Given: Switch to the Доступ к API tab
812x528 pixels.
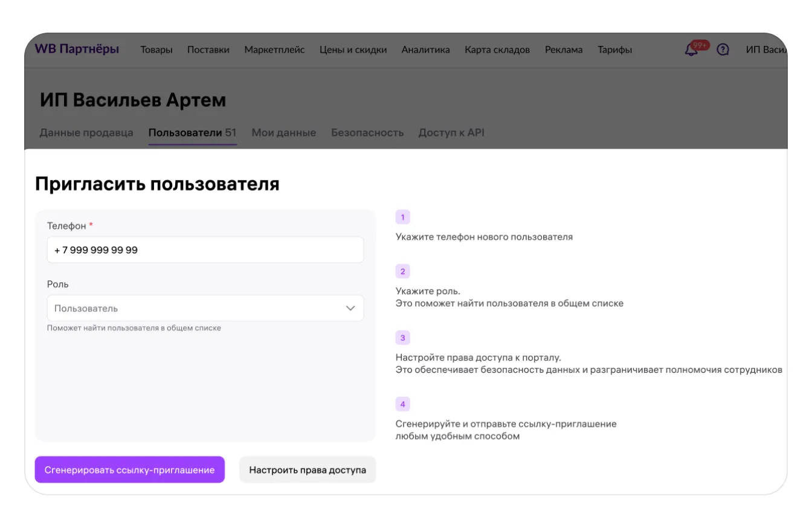Looking at the screenshot, I should [x=451, y=133].
